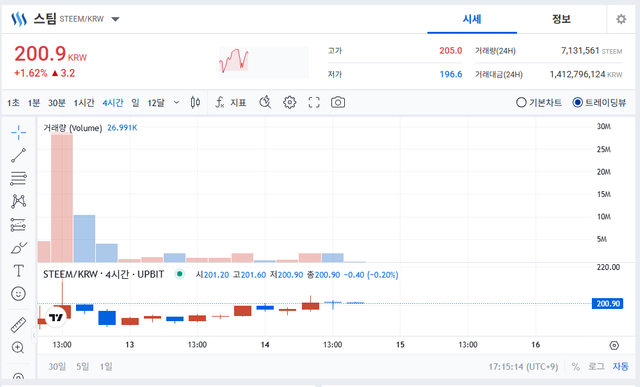This screenshot has height=387, width=640.
Task: Toggle fullscreen chart mode
Action: 314,102
